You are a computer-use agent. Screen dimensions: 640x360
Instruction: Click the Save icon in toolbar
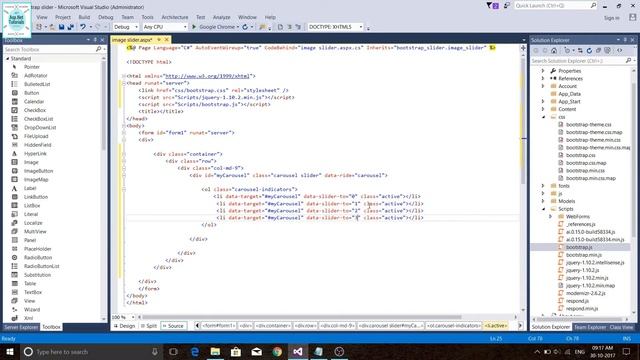(61, 27)
